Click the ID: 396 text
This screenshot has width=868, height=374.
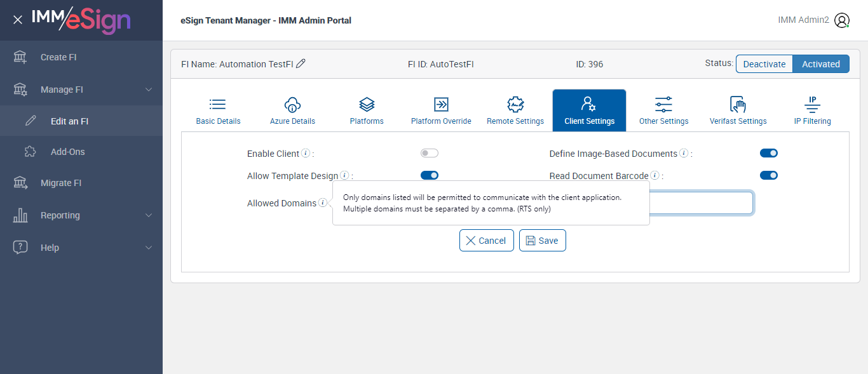590,64
